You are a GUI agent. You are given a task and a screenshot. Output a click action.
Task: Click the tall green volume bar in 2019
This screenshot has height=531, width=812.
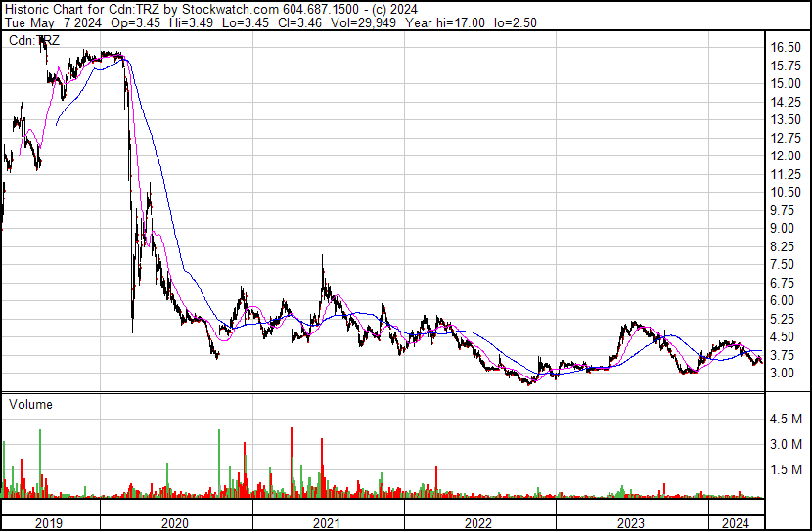click(40, 464)
